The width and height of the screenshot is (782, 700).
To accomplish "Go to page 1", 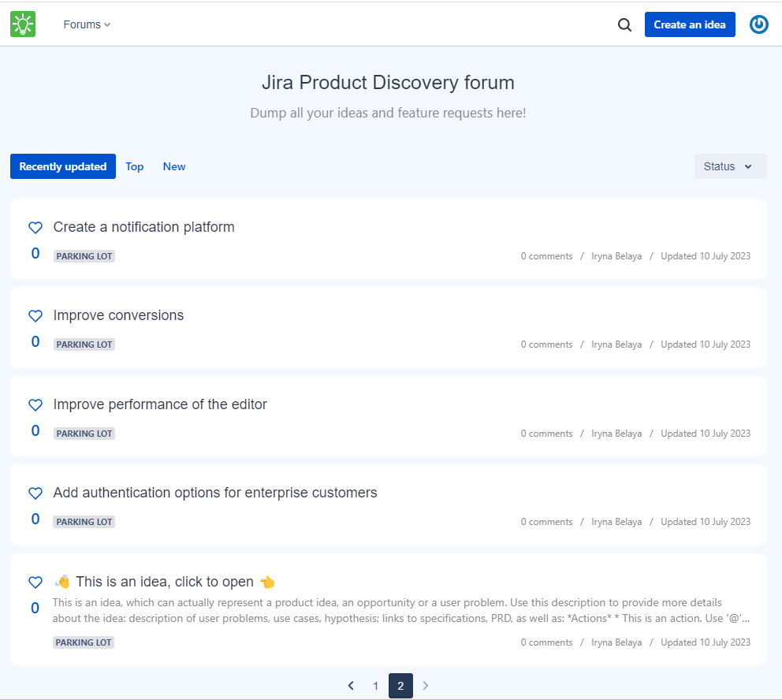I will (375, 686).
